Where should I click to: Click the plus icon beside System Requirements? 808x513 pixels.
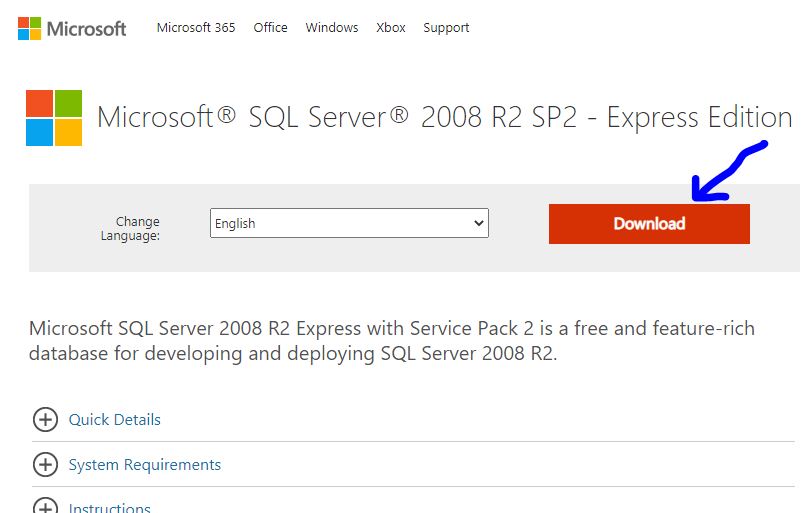tap(45, 465)
